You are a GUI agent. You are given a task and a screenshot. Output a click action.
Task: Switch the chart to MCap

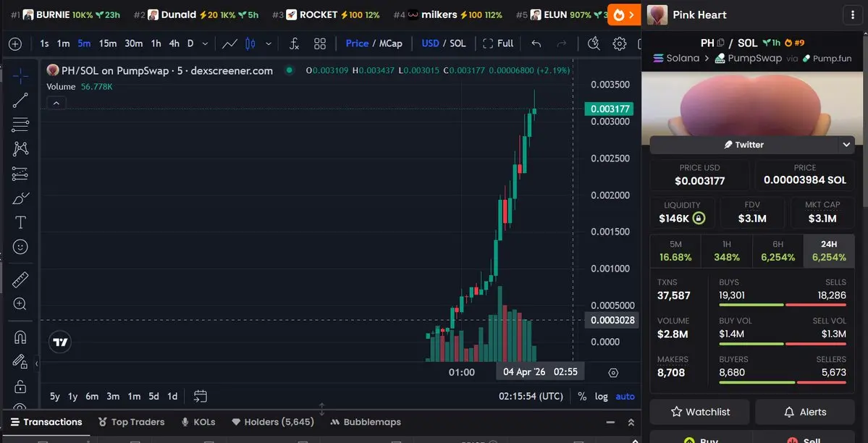[x=391, y=43]
